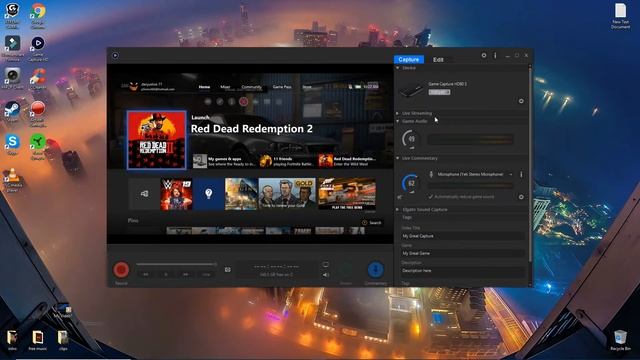Open Live Commentary settings gear
This screenshot has height=360, width=640.
(x=521, y=197)
